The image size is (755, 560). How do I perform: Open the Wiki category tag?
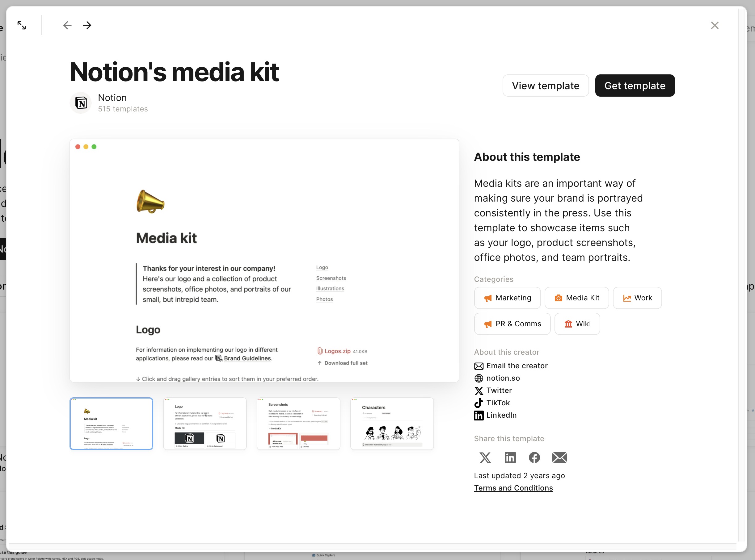point(577,324)
